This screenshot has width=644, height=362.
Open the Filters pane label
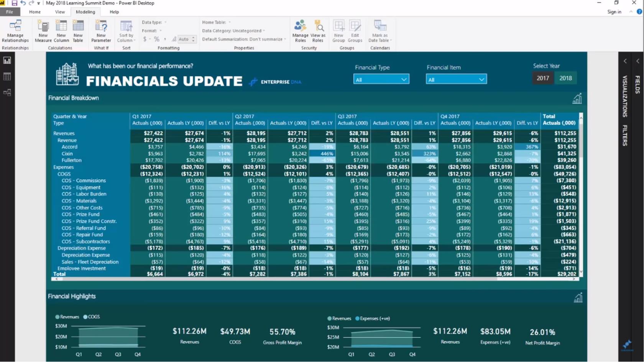[x=625, y=136]
